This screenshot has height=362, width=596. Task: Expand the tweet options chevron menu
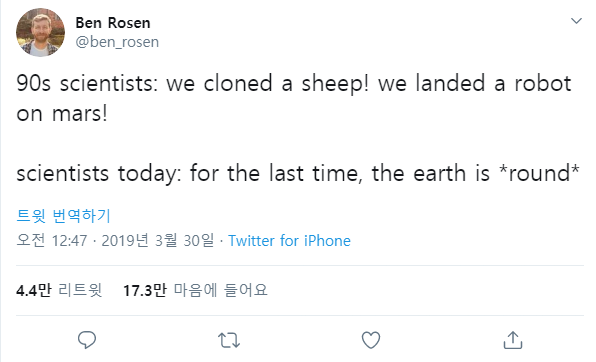[577, 21]
